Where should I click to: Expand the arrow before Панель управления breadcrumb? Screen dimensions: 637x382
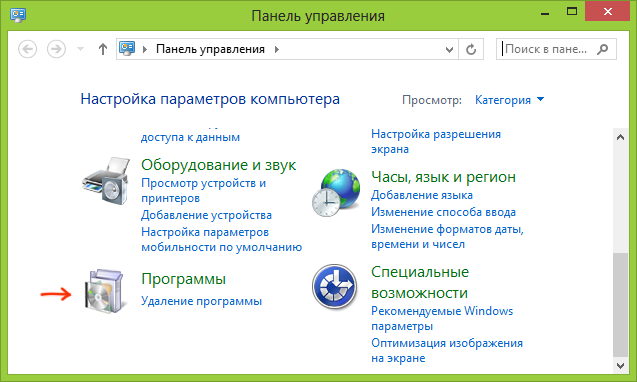[x=145, y=50]
